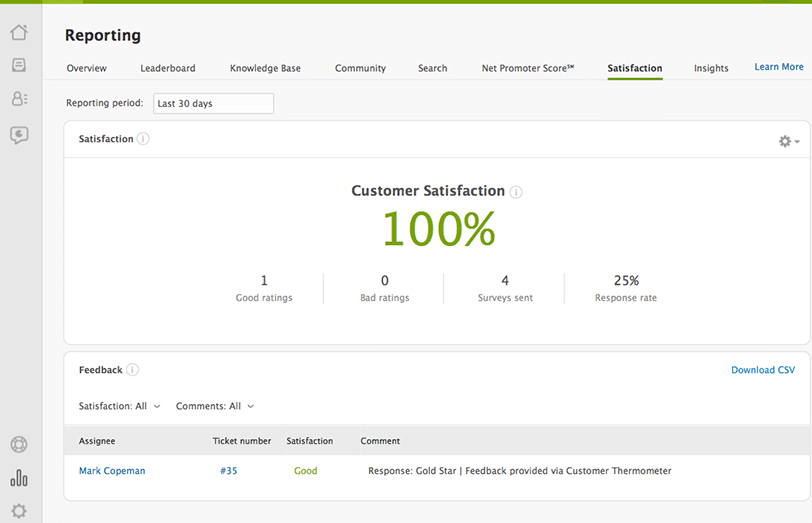Open the chat bubble icon in sidebar
The width and height of the screenshot is (812, 523).
pyautogui.click(x=19, y=135)
